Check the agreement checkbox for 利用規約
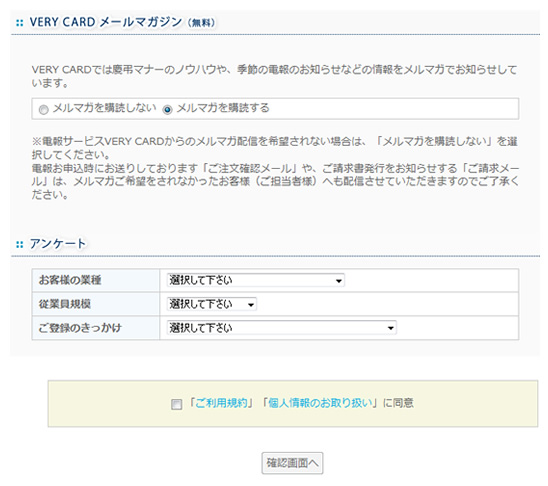This screenshot has height=486, width=548. pos(176,404)
